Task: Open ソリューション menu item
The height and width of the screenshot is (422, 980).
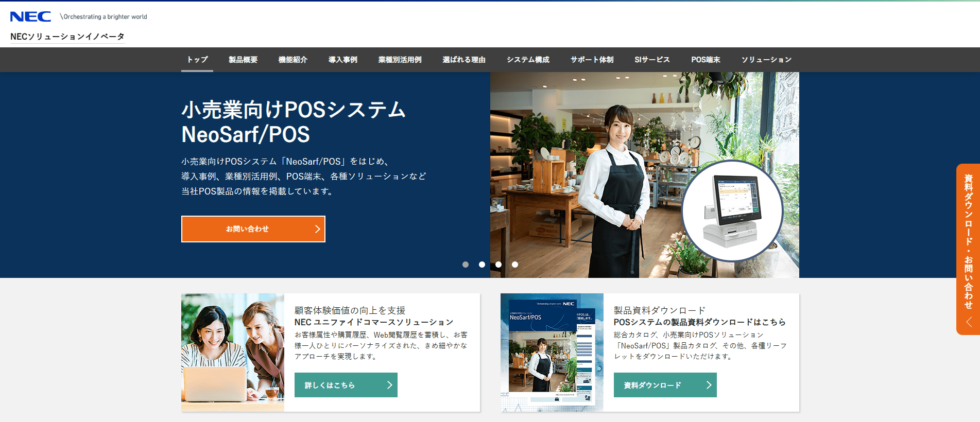Action: pyautogui.click(x=766, y=60)
